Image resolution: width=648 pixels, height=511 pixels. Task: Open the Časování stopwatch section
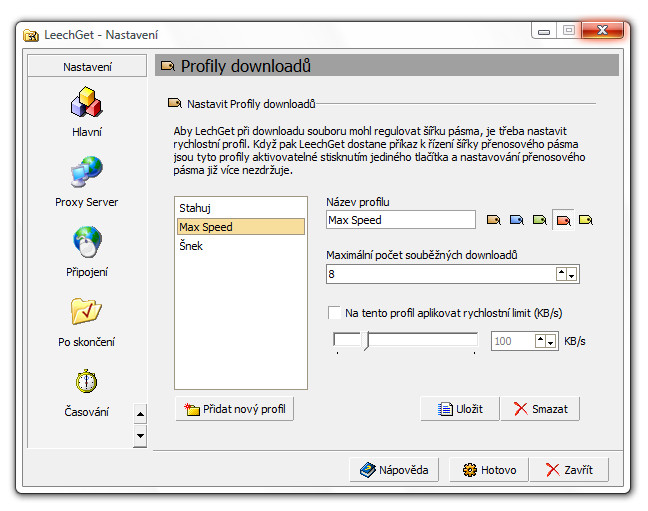[x=86, y=392]
